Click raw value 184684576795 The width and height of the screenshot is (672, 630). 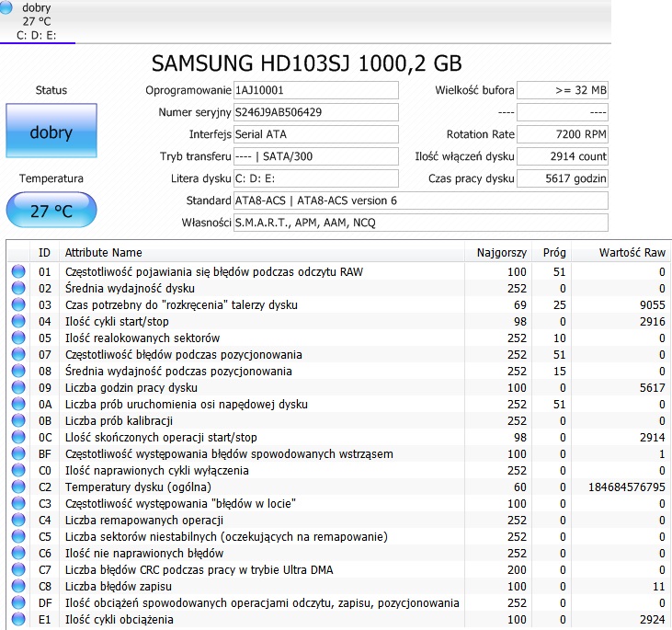(x=627, y=487)
